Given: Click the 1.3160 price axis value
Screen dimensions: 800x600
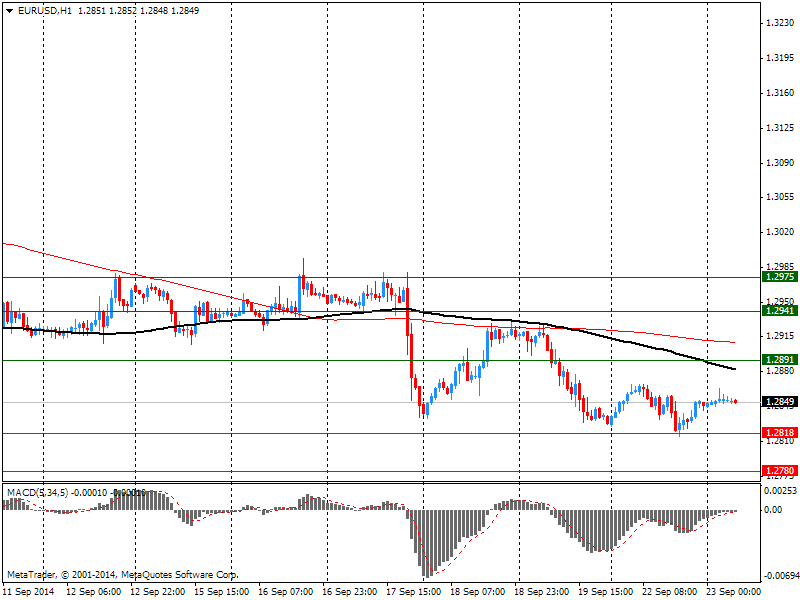Looking at the screenshot, I should tap(780, 93).
